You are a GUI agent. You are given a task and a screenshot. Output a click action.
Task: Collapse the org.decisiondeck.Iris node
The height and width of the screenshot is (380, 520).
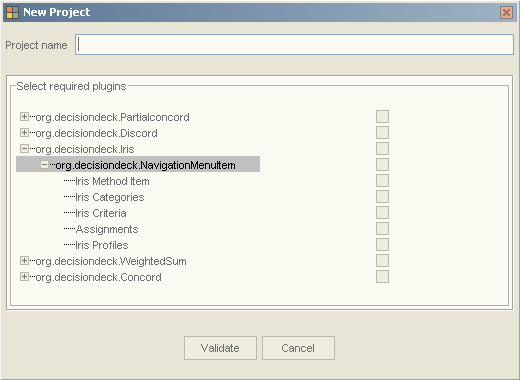[x=24, y=149]
